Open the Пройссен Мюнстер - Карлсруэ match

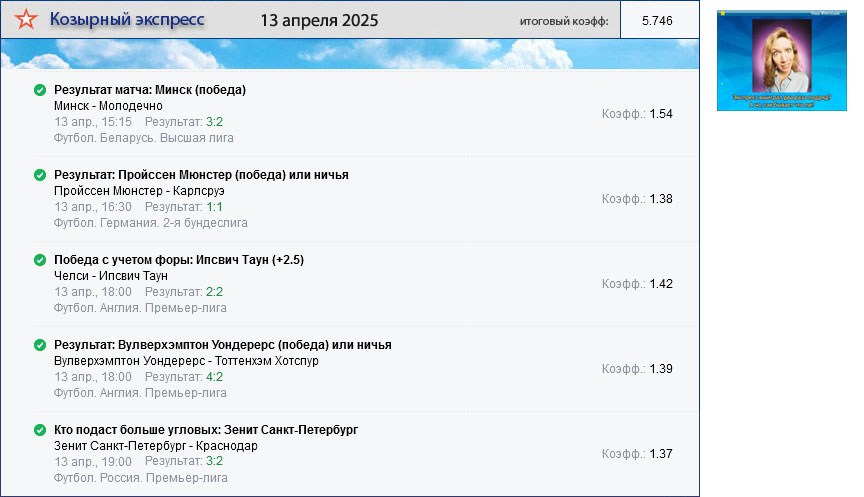tap(139, 191)
